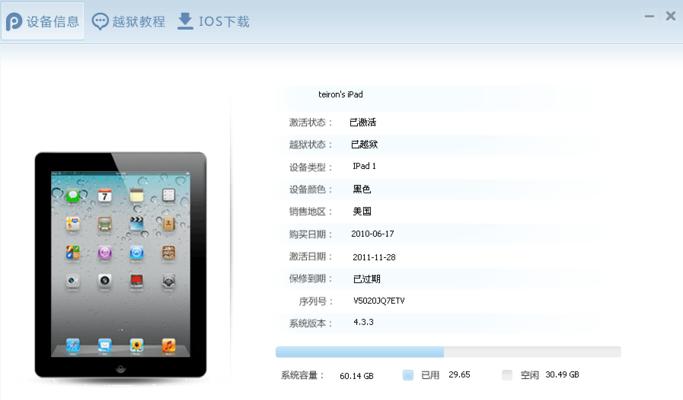
Task: Click the gray 空闲 legend swatch
Action: tap(507, 375)
